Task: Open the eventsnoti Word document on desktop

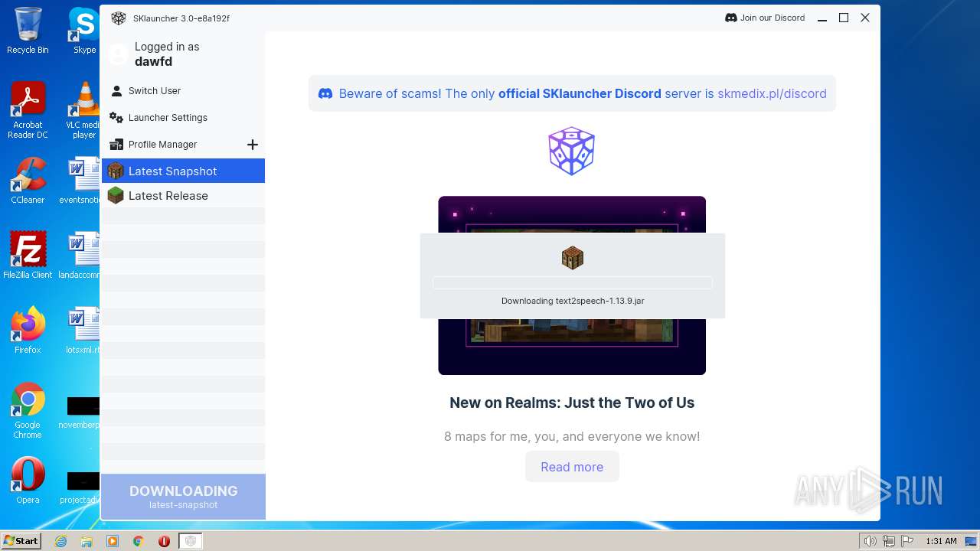Action: (x=81, y=181)
